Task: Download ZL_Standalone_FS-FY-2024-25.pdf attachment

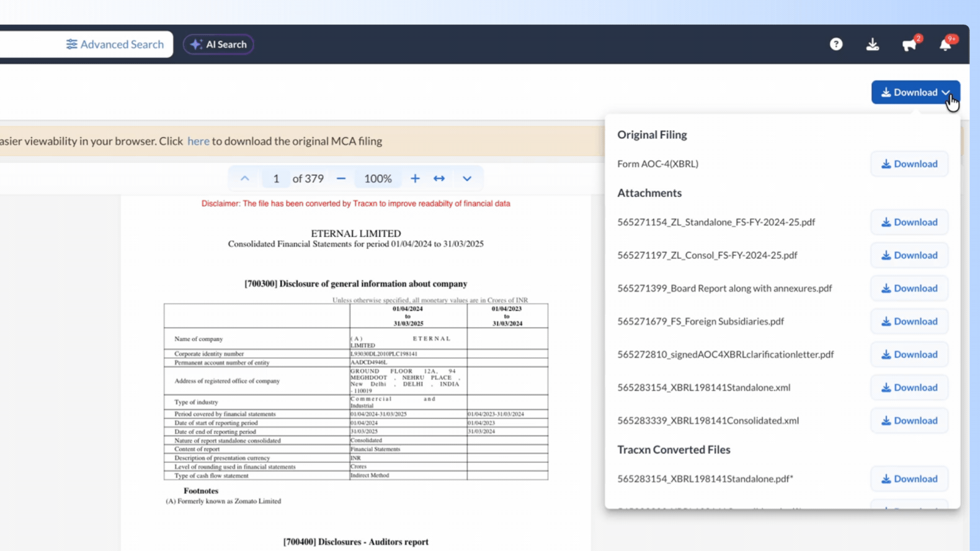Action: [909, 222]
